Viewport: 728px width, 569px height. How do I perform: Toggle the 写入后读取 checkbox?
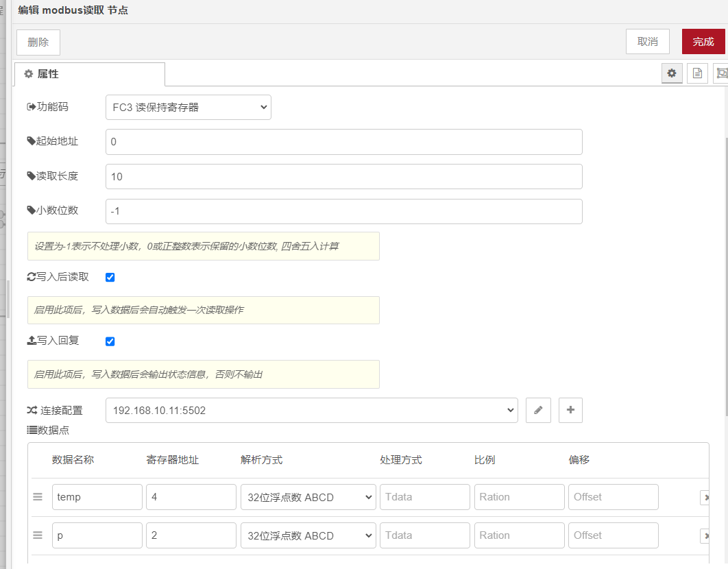point(110,278)
